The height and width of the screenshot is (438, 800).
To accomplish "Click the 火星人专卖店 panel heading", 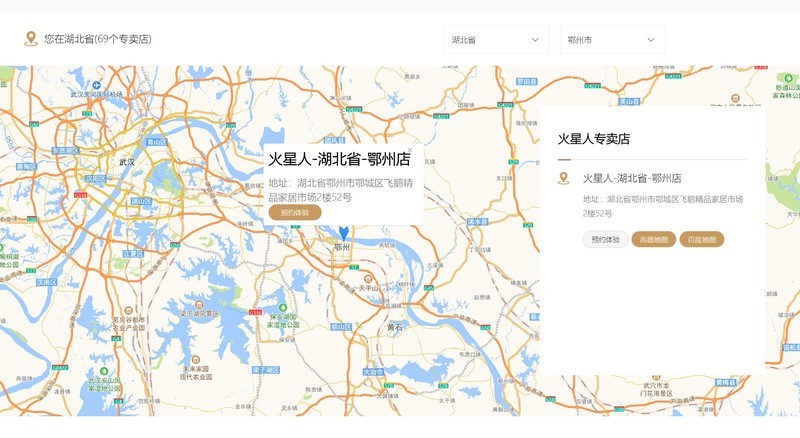I will point(594,139).
